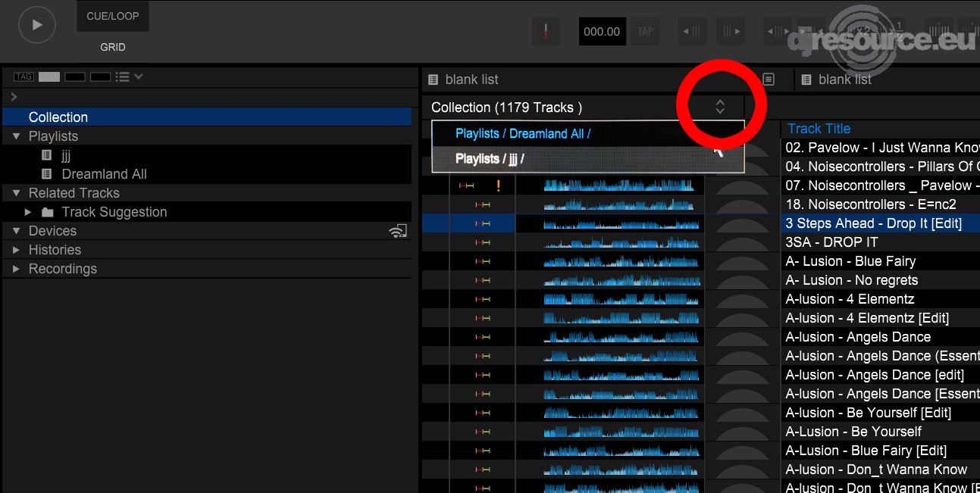
Task: Switch to GRID edit mode
Action: pos(113,47)
